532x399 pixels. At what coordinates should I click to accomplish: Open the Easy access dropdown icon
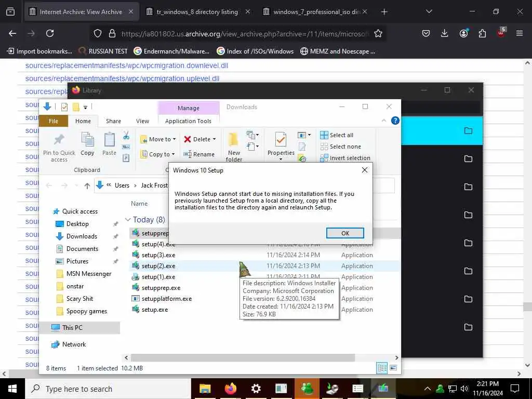(252, 147)
